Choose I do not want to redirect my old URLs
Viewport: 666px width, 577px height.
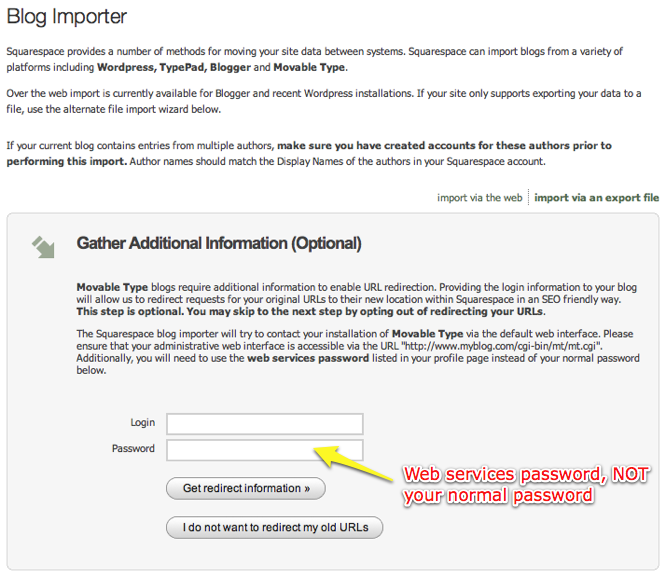(x=274, y=527)
